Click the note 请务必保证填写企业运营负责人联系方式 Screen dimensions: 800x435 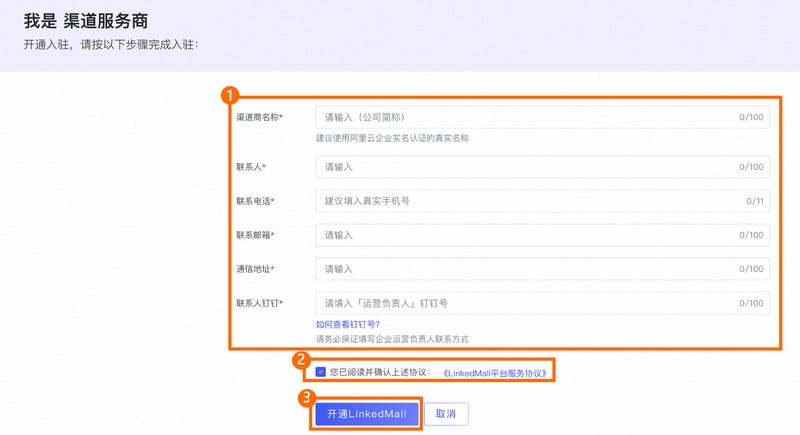coord(392,339)
